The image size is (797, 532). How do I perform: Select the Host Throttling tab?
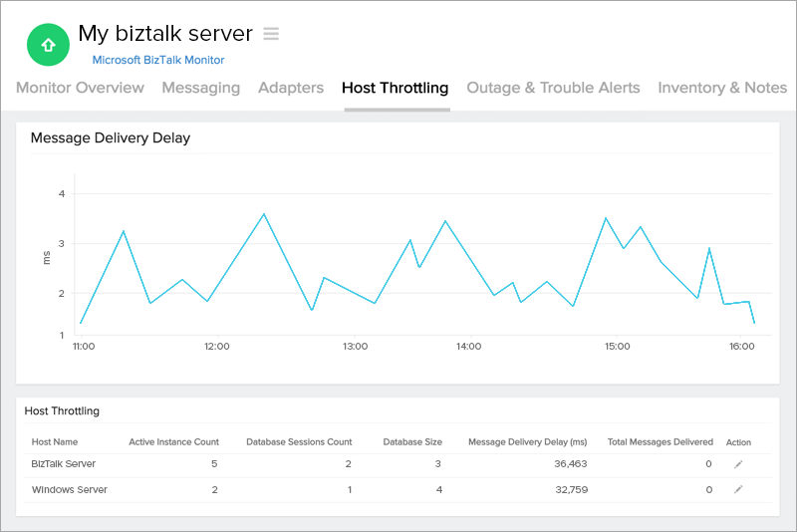coord(395,88)
